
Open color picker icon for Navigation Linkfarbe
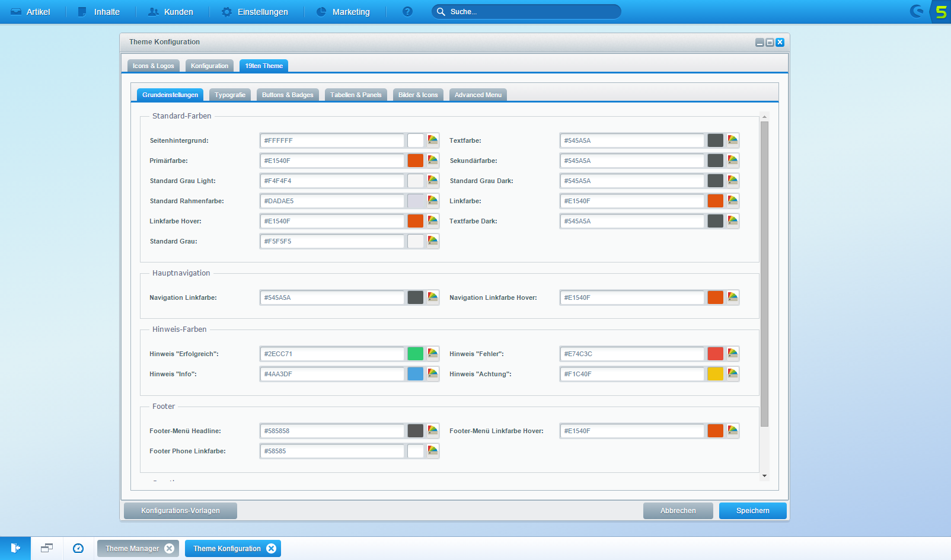[433, 297]
